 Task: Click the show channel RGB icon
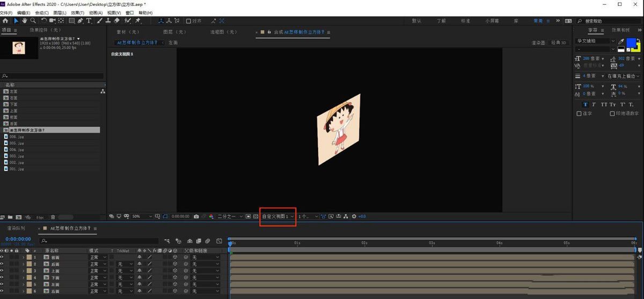point(210,216)
